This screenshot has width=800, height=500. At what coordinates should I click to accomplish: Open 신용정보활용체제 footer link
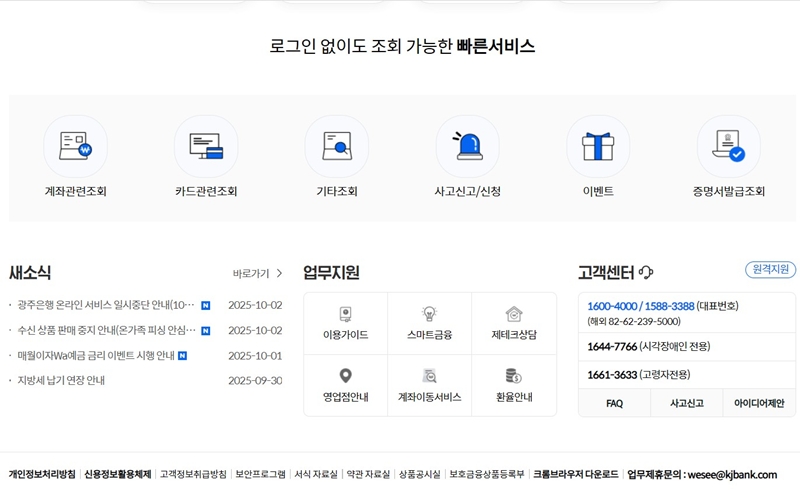point(118,474)
